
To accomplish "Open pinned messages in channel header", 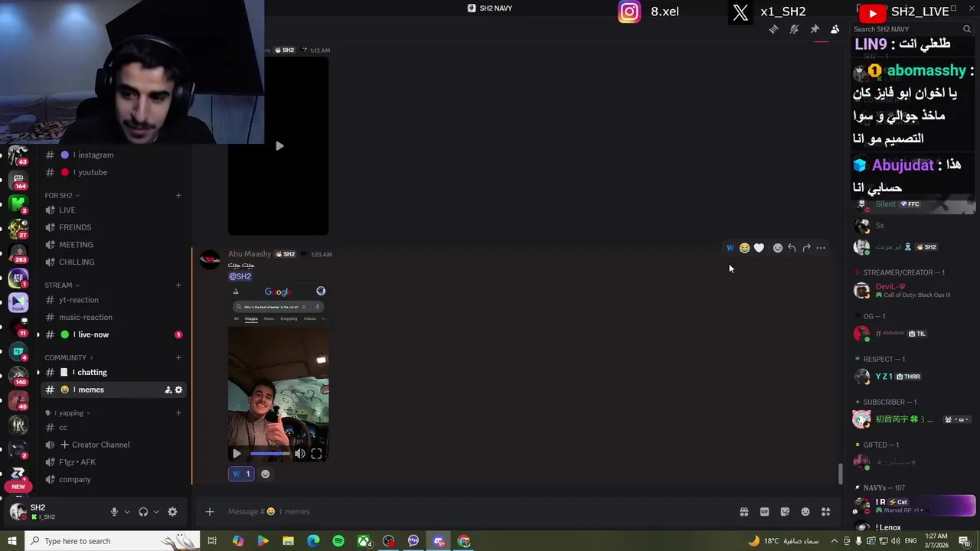I will [815, 29].
